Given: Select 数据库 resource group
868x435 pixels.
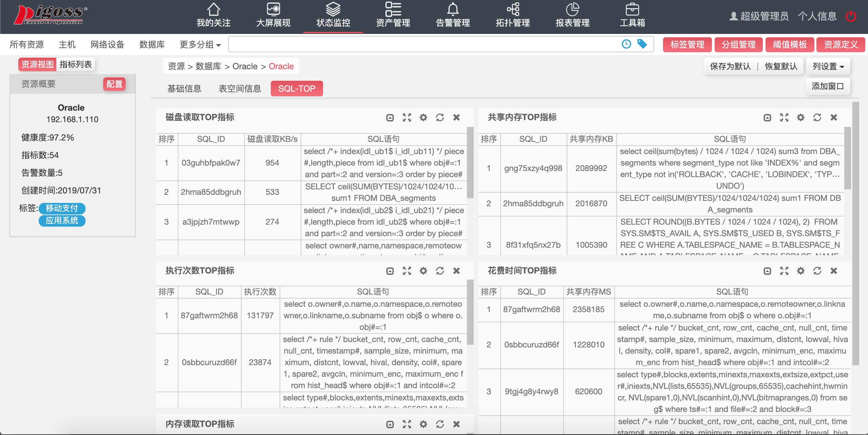Looking at the screenshot, I should pyautogui.click(x=152, y=44).
